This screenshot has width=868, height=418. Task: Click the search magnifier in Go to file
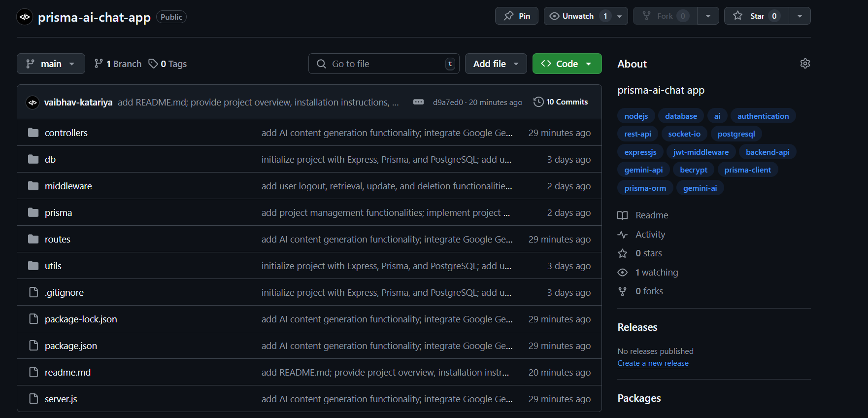click(321, 64)
